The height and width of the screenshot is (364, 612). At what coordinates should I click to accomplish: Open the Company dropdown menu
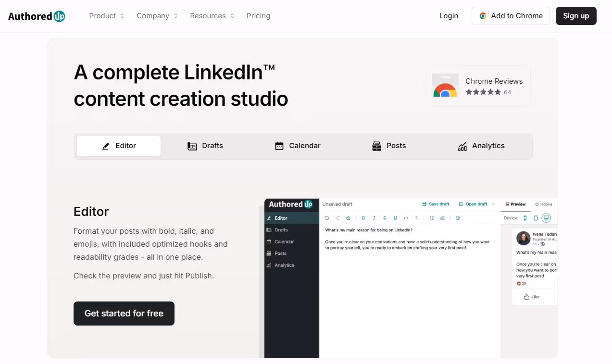[x=157, y=16]
